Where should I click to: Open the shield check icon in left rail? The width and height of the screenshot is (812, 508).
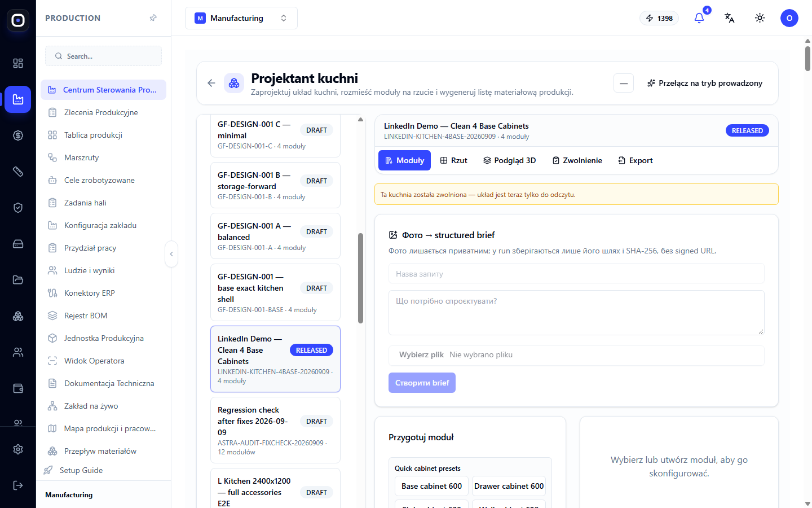coord(18,208)
